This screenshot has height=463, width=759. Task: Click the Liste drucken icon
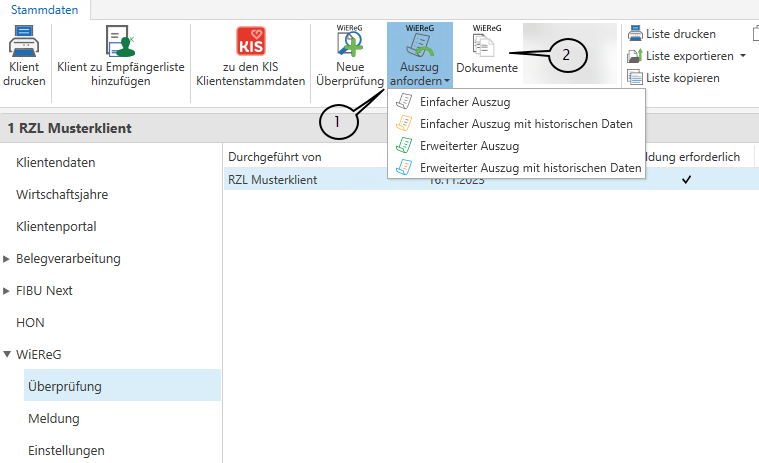tap(635, 34)
